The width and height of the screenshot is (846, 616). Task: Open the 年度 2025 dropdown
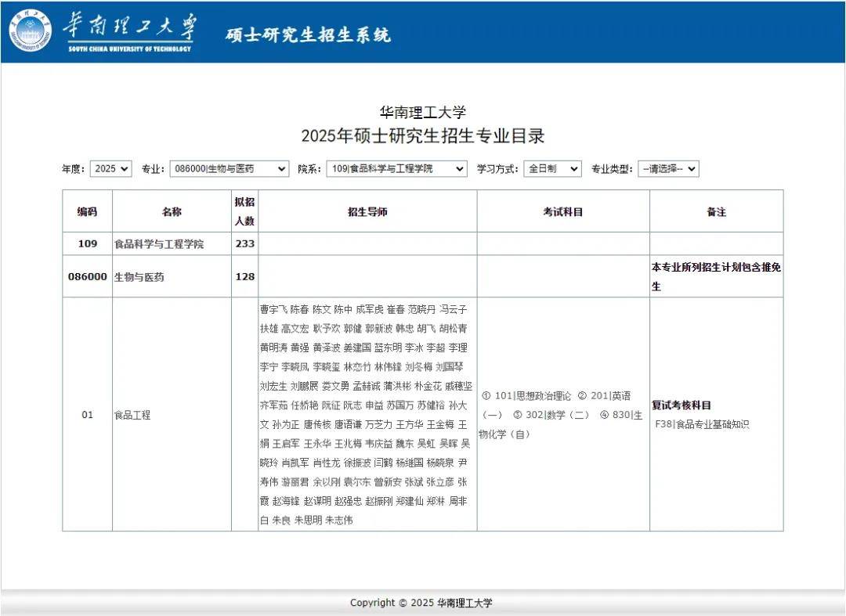110,169
